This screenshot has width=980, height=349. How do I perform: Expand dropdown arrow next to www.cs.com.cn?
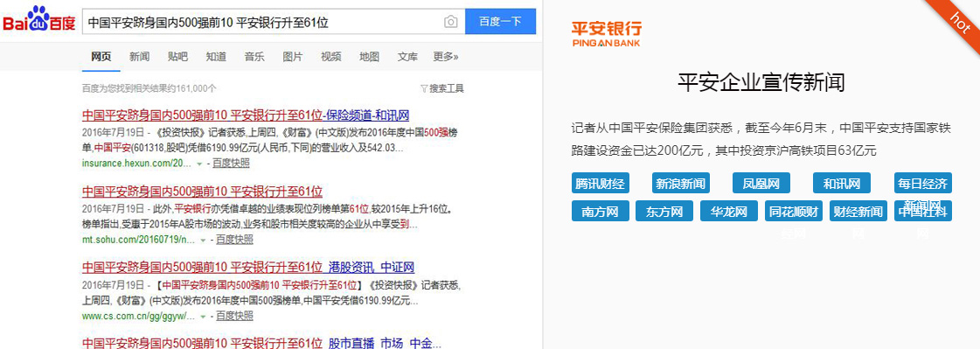click(204, 318)
